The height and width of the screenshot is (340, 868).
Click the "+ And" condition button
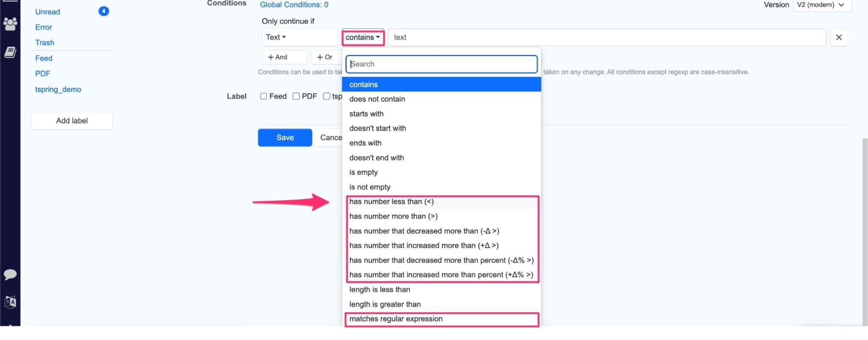[284, 57]
